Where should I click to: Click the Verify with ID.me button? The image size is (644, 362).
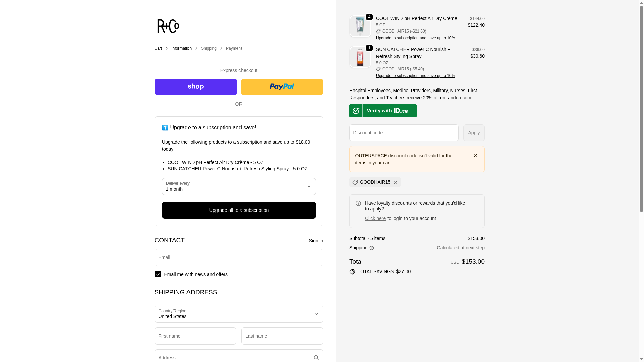383,111
